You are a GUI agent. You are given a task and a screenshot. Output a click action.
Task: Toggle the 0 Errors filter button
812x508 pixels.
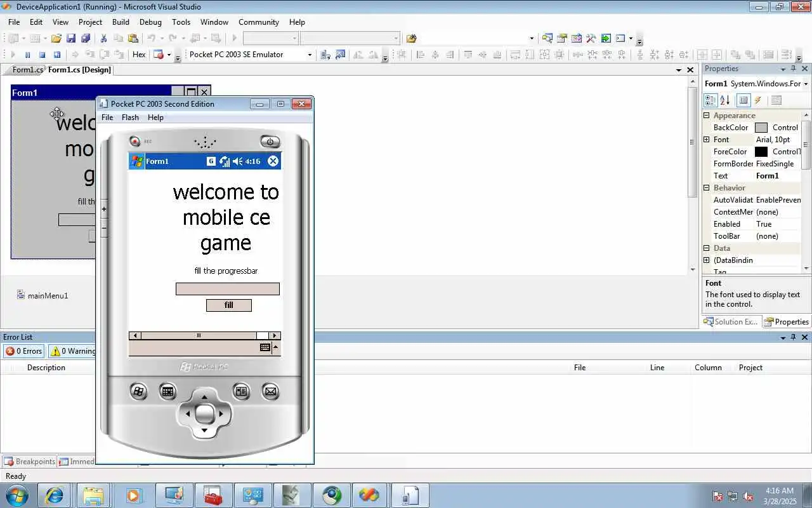click(x=24, y=351)
